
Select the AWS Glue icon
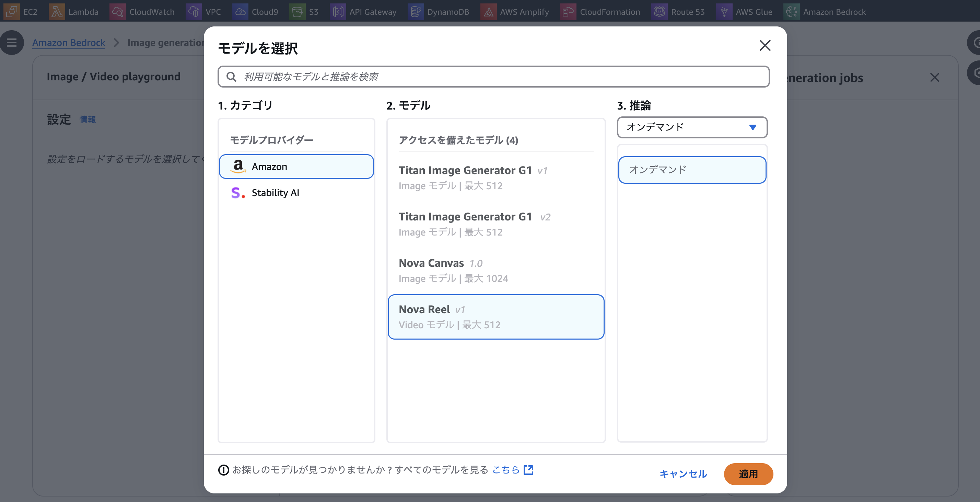[x=725, y=11]
